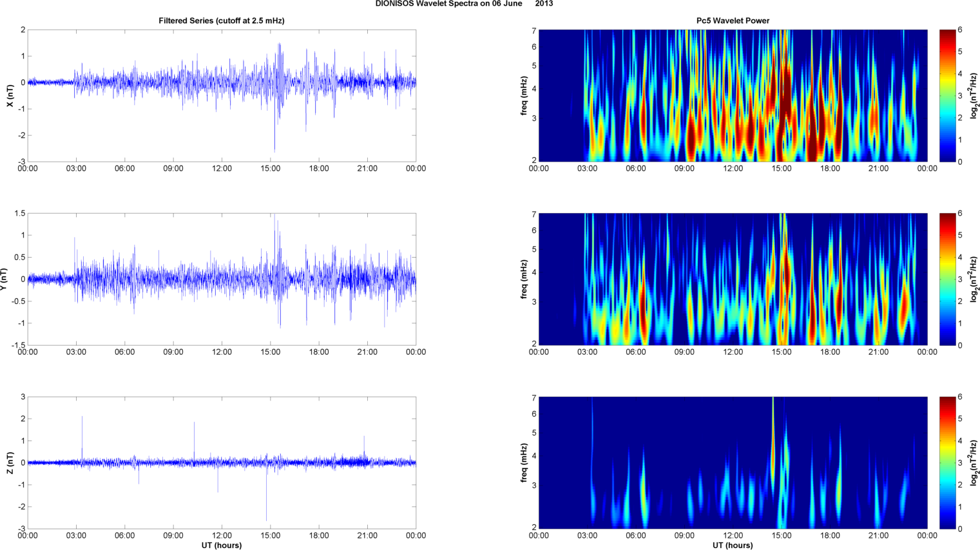Click the '1.5' top tick of the Y series axis
This screenshot has width=980, height=550.
click(19, 214)
